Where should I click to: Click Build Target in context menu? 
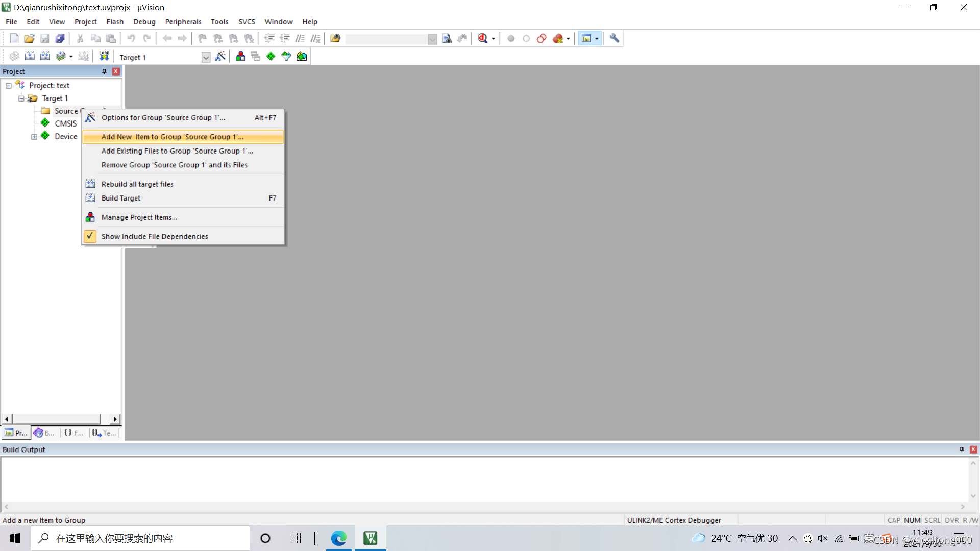[121, 198]
